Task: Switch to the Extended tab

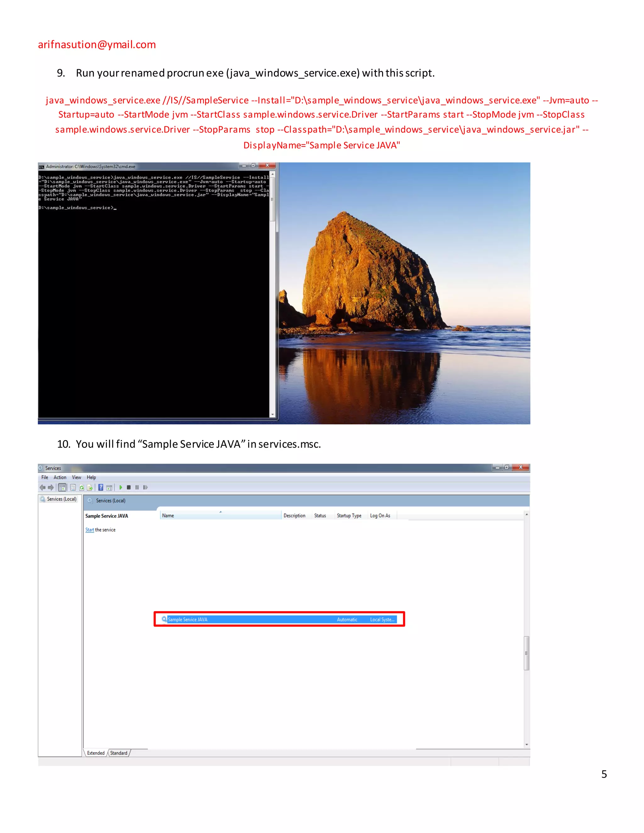Action: coord(95,753)
